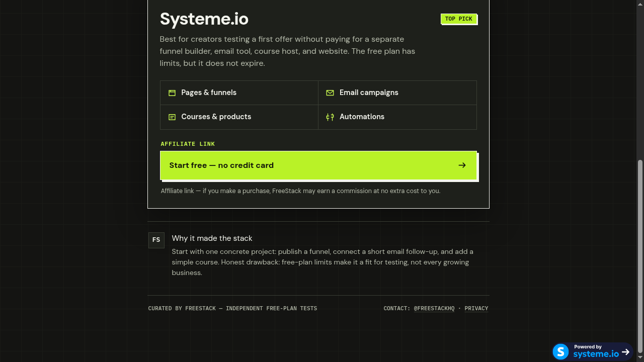
Task: Open the Privacy link in the footer
Action: click(x=476, y=308)
